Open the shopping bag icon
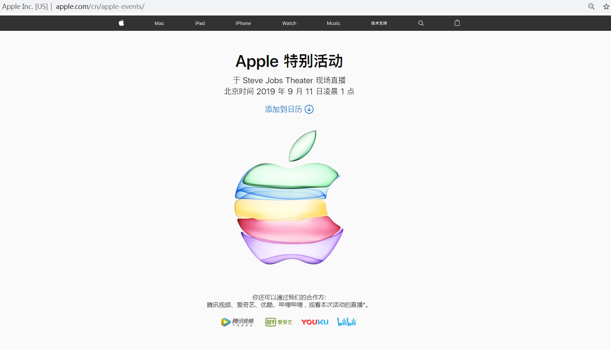 tap(457, 23)
